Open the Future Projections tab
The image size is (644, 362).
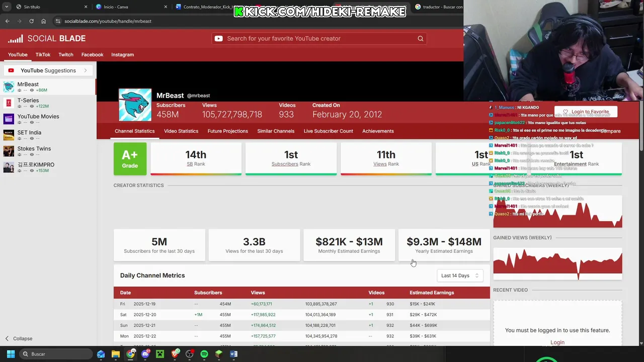tap(228, 131)
